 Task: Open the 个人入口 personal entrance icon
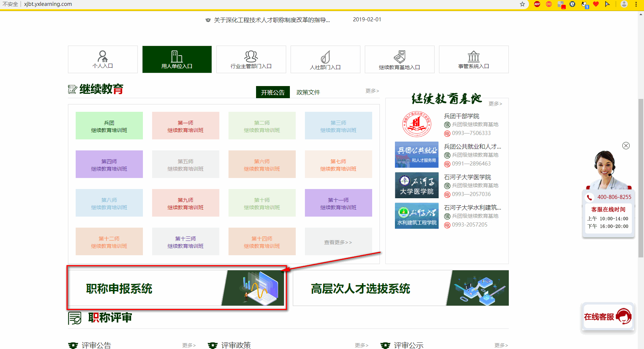pyautogui.click(x=102, y=57)
